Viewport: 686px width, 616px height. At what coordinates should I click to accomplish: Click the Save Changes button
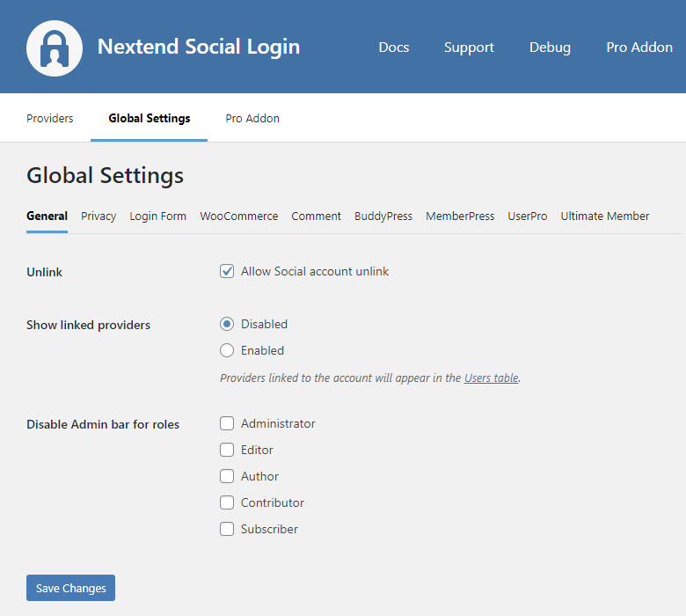(x=70, y=588)
